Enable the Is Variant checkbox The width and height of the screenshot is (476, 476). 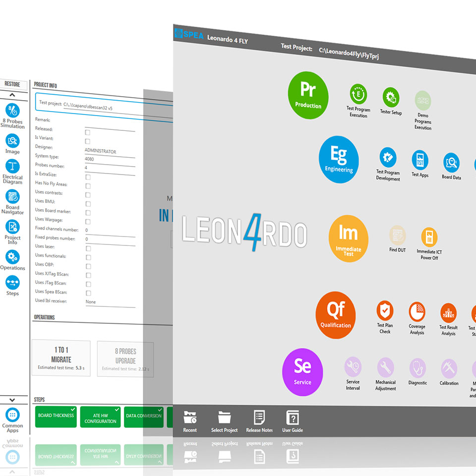[x=88, y=141]
